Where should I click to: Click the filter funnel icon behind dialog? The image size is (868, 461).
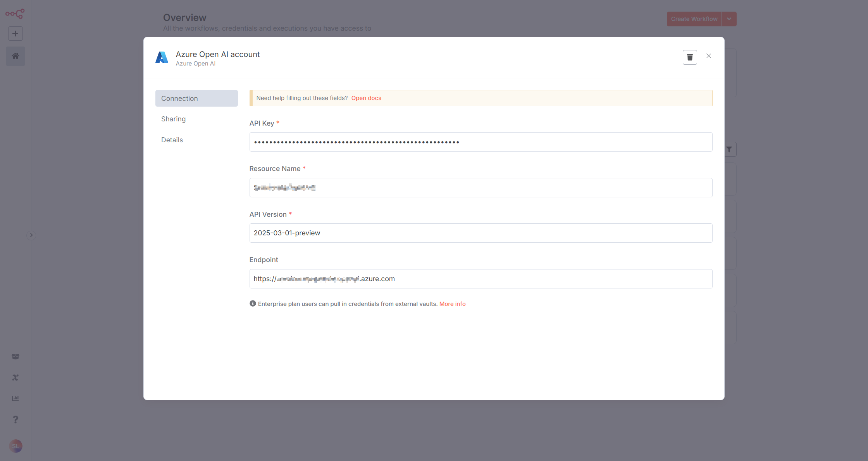729,149
